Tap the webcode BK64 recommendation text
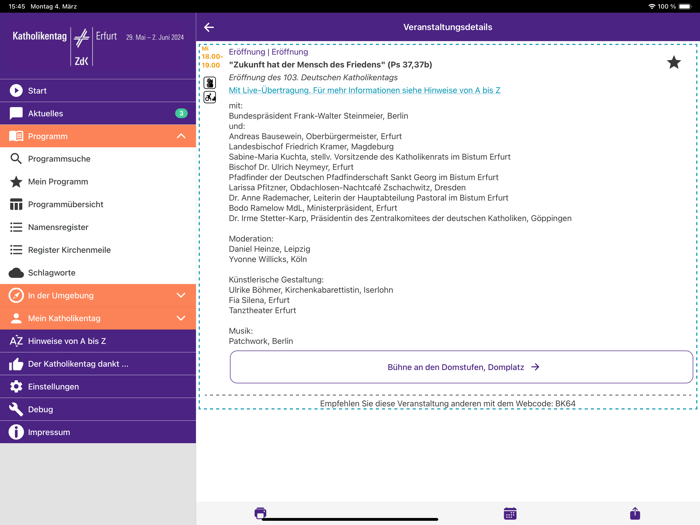This screenshot has width=700, height=525. [x=448, y=404]
